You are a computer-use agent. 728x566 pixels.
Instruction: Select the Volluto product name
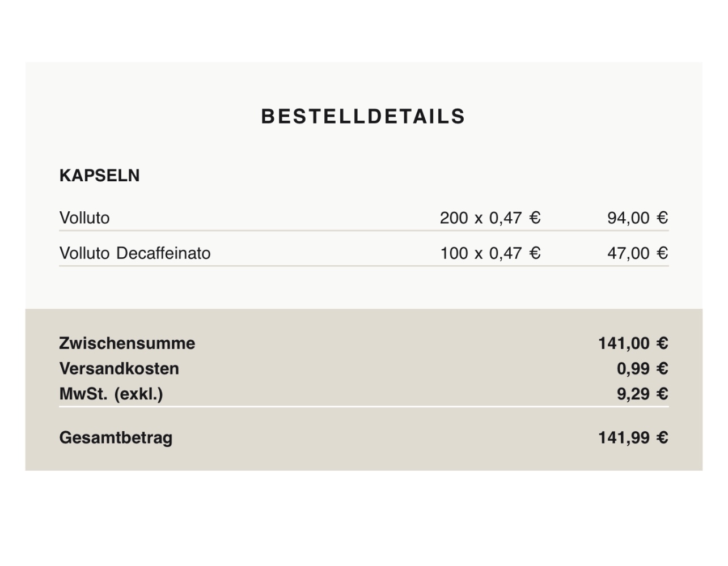coord(84,218)
